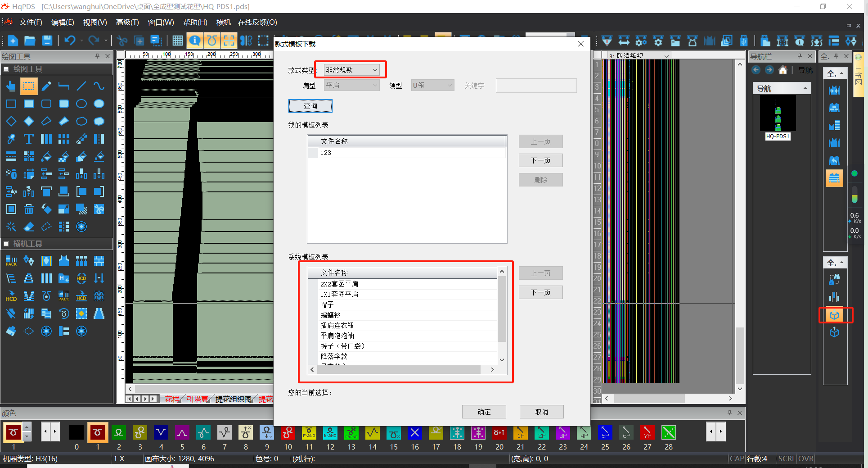Open the 3: 取消编织 dropdown
This screenshot has width=868, height=468.
point(639,55)
